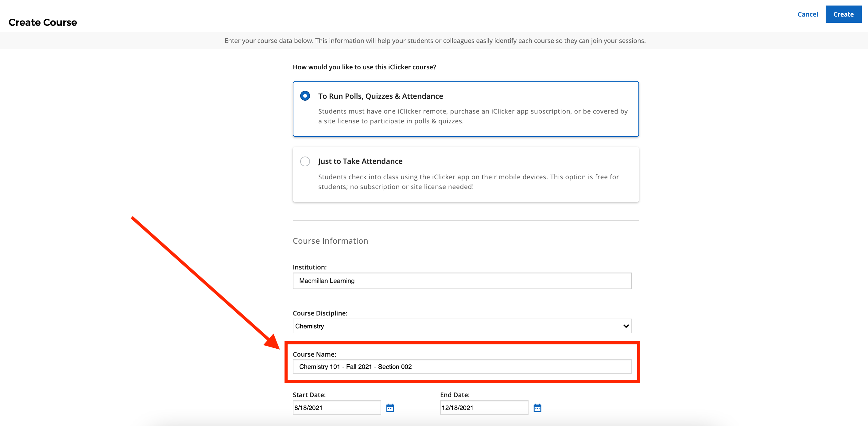
Task: Click the blue Start Date calendar icon
Action: coord(390,408)
